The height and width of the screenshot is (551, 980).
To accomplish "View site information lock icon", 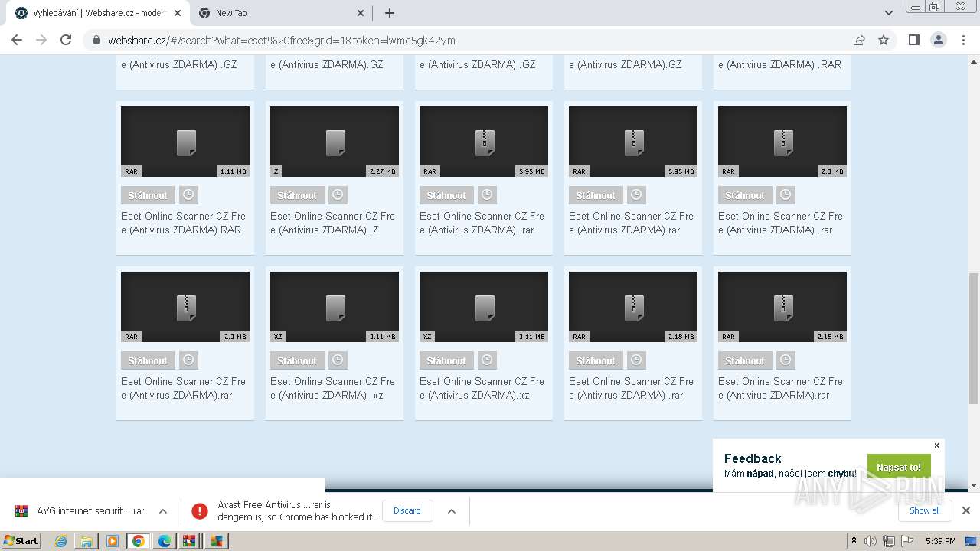I will [x=96, y=41].
